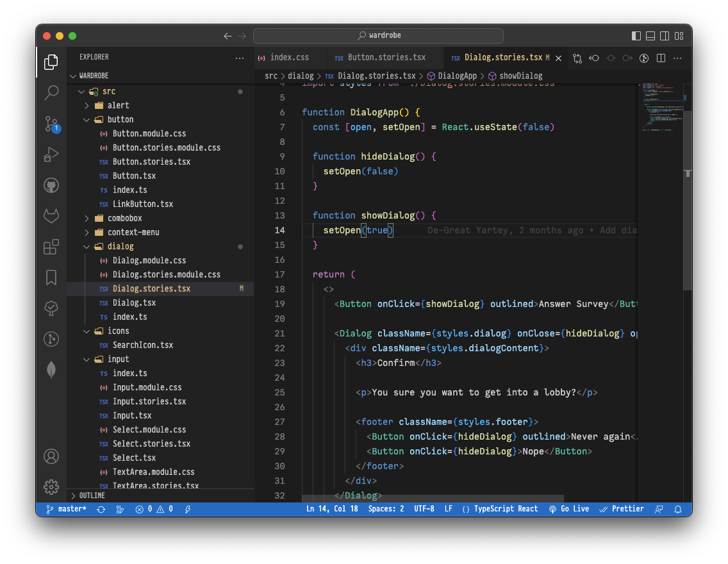Toggle the bottom panel layout button
This screenshot has height=564, width=728.
[650, 36]
